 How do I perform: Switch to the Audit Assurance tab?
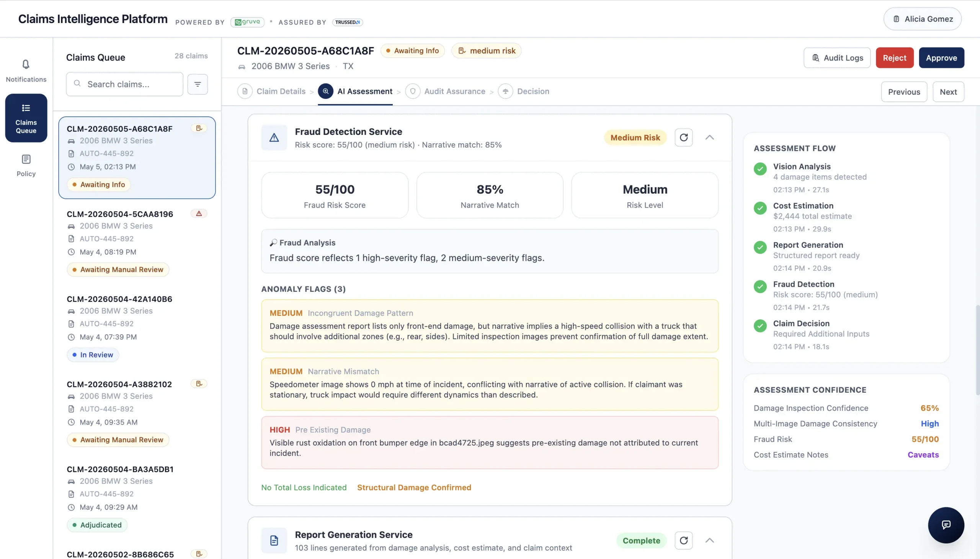(x=445, y=91)
